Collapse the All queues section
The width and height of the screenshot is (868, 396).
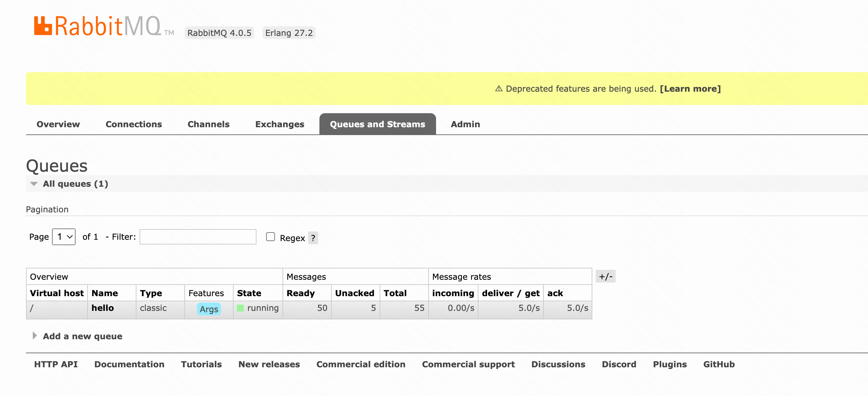(75, 184)
